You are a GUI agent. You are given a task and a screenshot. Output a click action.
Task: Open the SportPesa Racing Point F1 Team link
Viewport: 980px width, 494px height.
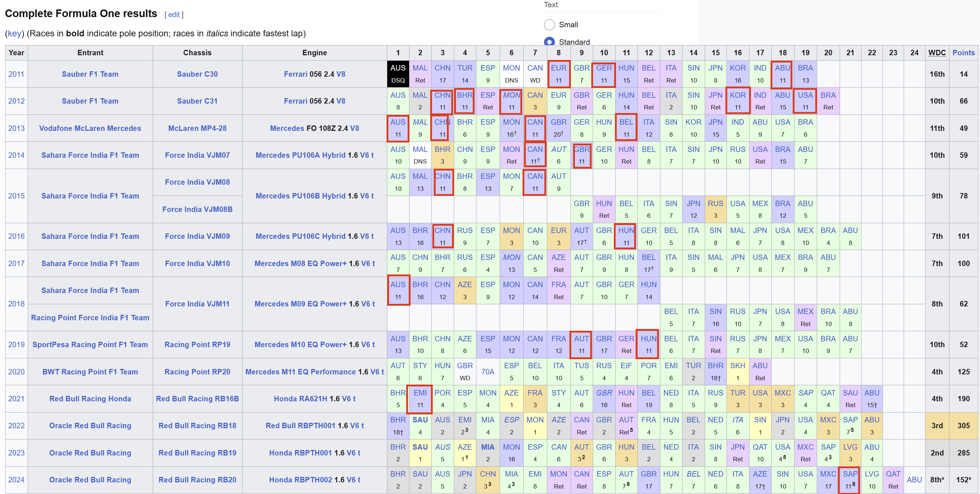[x=90, y=345]
